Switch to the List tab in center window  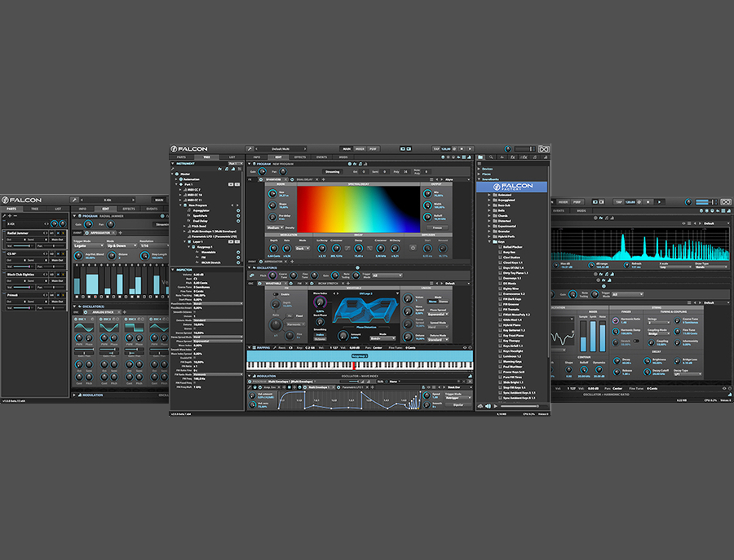click(x=232, y=157)
